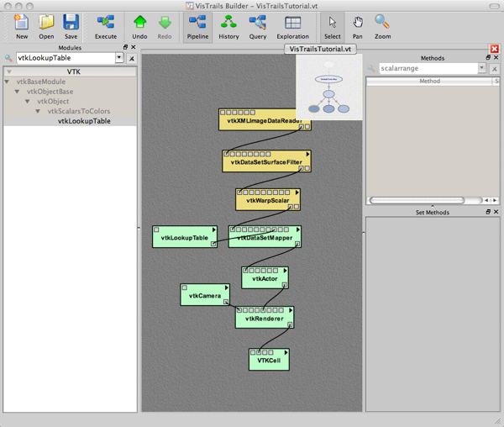Click the vtkLookupTable module search field
This screenshot has width=504, height=427.
click(x=66, y=58)
